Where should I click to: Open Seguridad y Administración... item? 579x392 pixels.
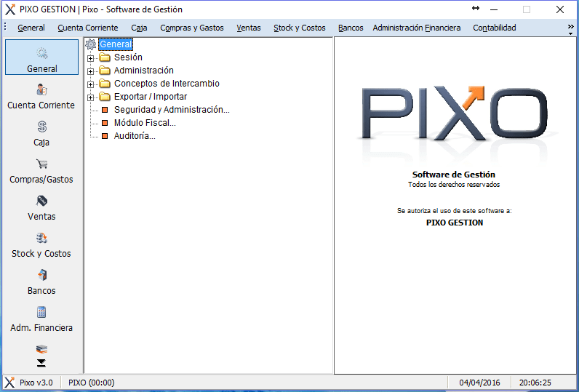172,110
